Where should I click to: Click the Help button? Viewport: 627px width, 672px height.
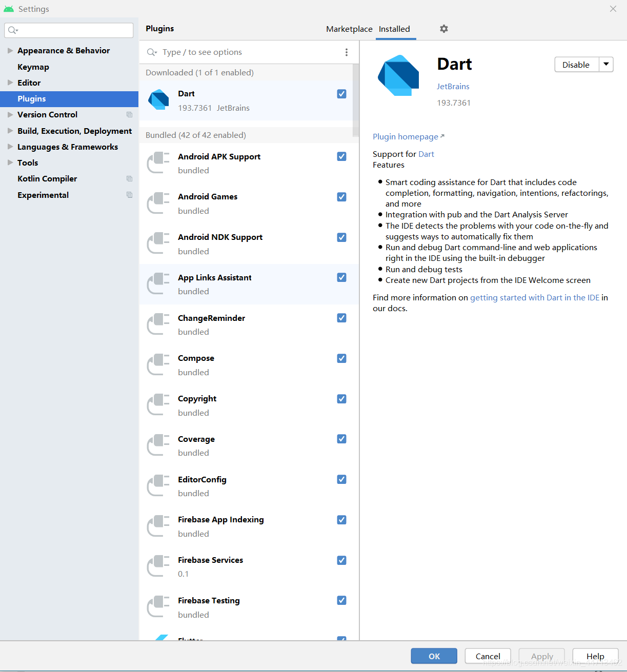click(x=595, y=656)
